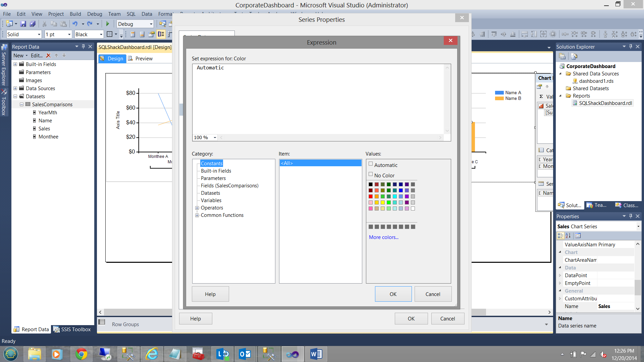
Task: Click the Save All toolbar icon
Action: [x=33, y=24]
